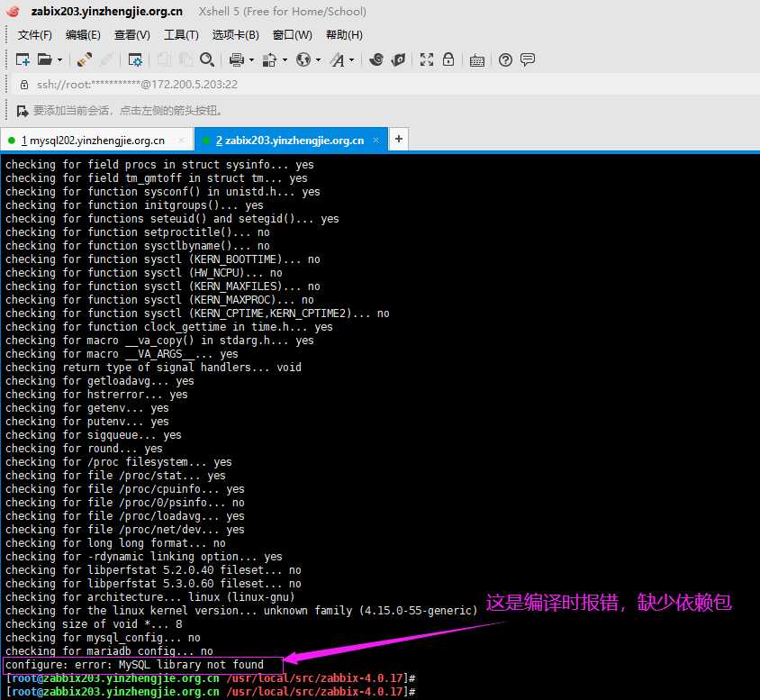760x700 pixels.
Task: Click the New session icon
Action: coord(23,59)
